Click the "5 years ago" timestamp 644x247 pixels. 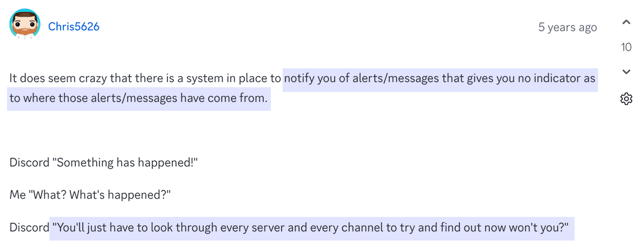click(x=567, y=28)
